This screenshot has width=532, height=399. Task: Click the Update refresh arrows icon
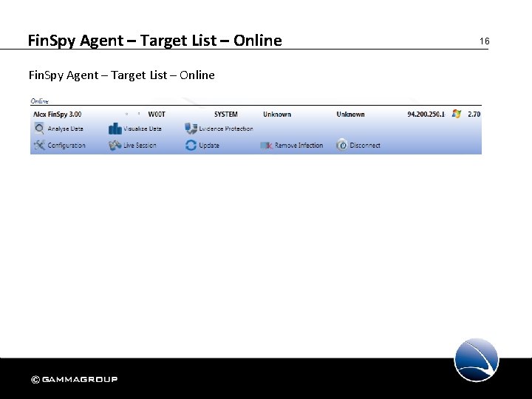[x=191, y=146]
